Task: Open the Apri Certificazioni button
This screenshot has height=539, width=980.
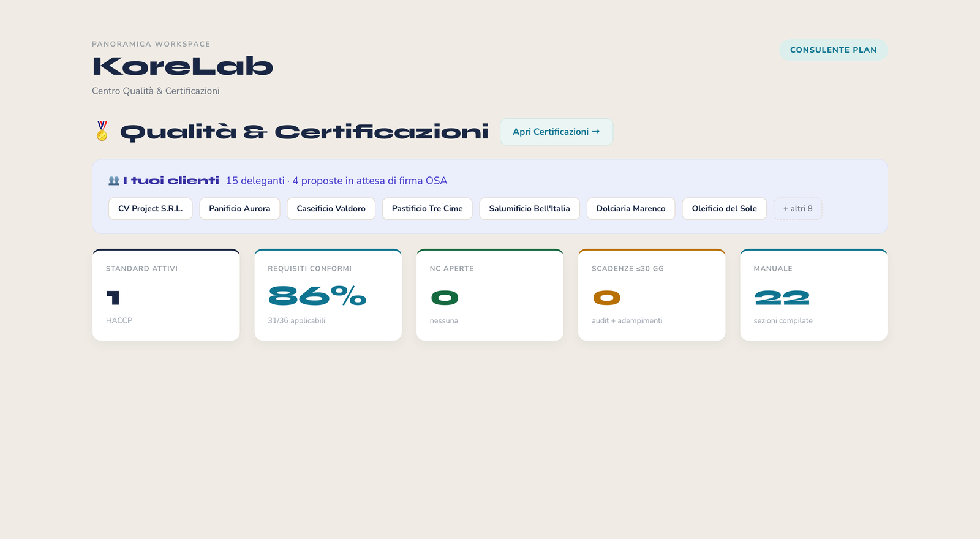Action: (556, 132)
